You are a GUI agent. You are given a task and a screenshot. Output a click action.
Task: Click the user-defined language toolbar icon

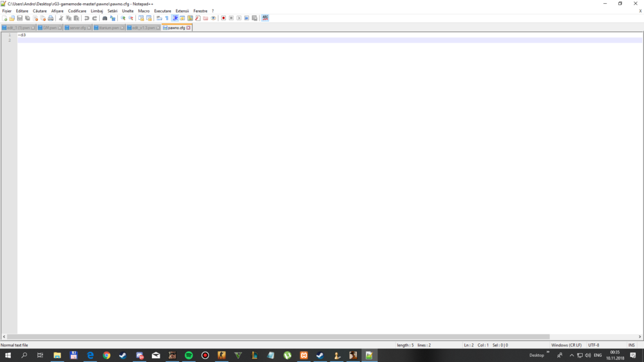pyautogui.click(x=182, y=18)
